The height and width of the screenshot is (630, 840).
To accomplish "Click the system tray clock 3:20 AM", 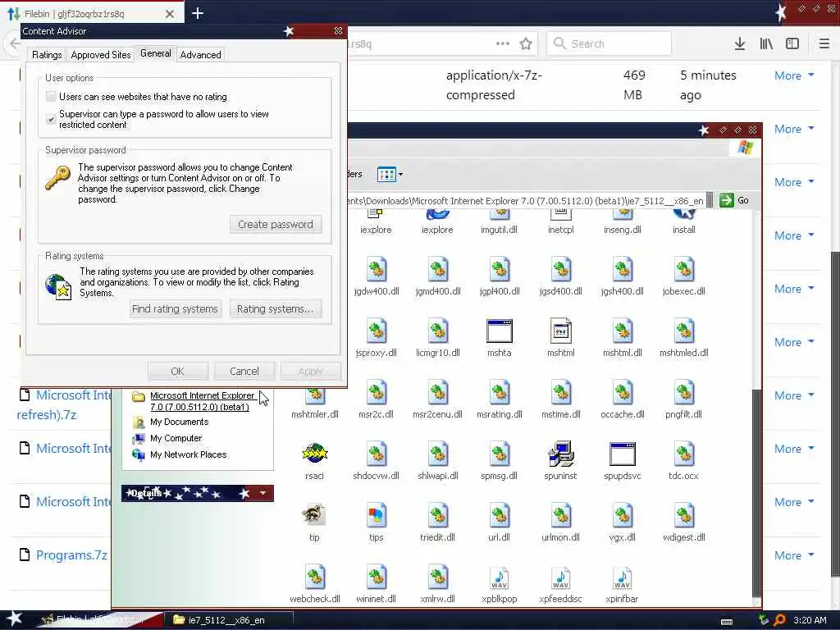I will pyautogui.click(x=810, y=620).
